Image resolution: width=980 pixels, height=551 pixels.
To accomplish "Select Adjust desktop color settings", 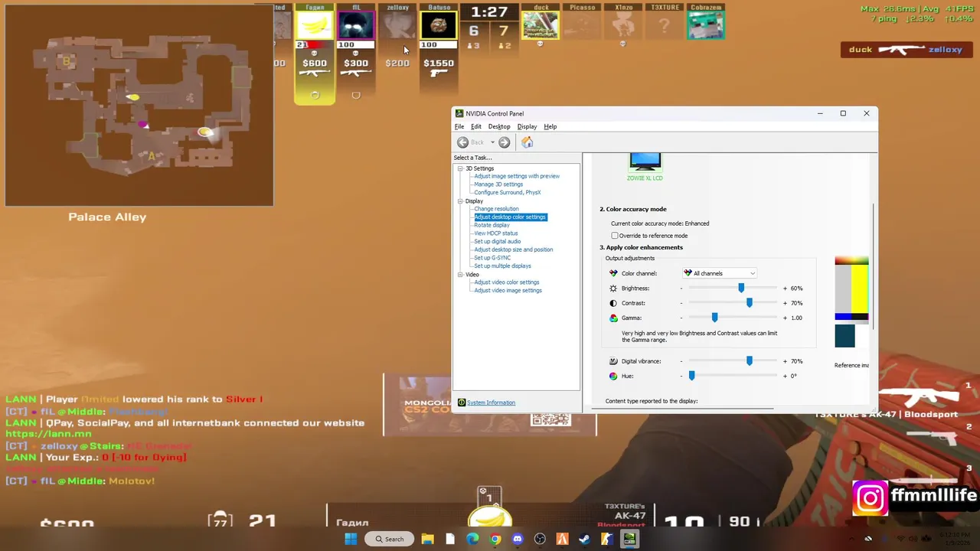I will point(510,217).
